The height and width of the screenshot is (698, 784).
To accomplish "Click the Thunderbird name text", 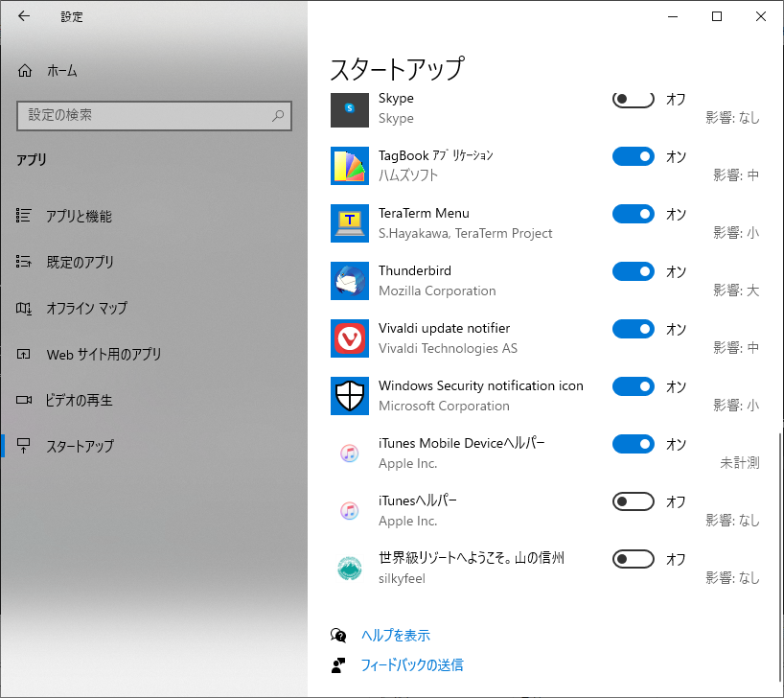I will (415, 270).
